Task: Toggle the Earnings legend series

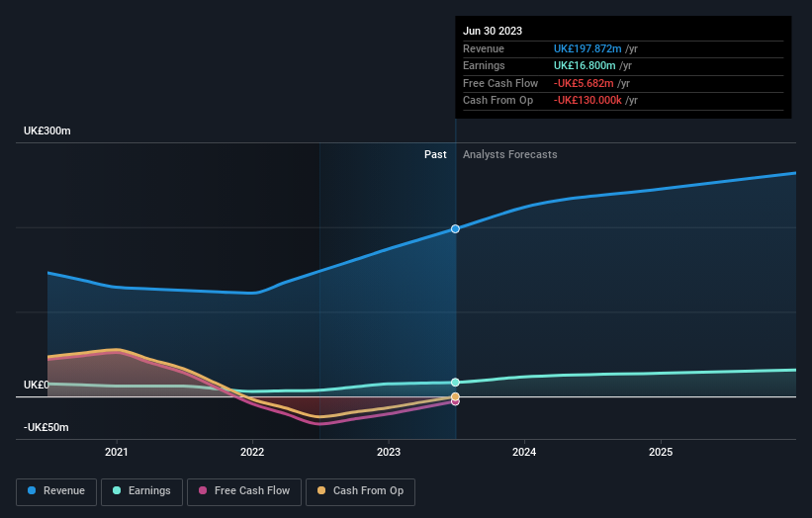Action: [141, 491]
